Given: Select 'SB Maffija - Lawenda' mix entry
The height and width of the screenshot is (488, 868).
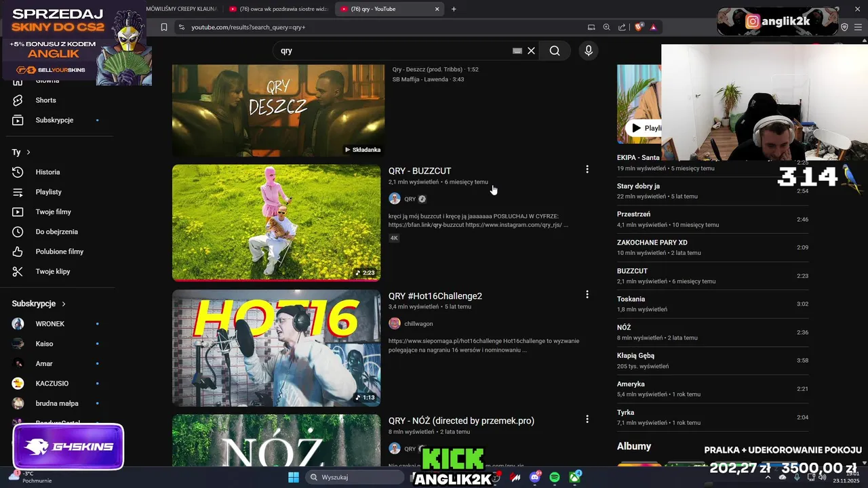Looking at the screenshot, I should pos(428,79).
